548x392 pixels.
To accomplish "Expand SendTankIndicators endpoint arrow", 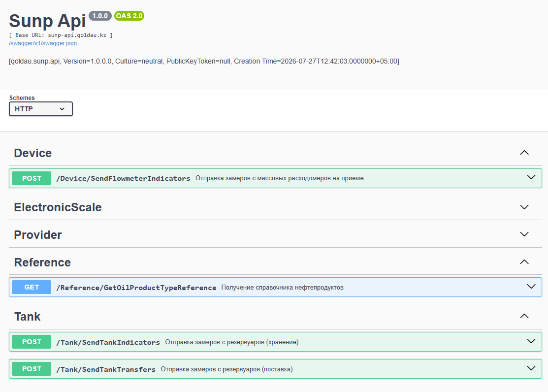I will point(531,341).
